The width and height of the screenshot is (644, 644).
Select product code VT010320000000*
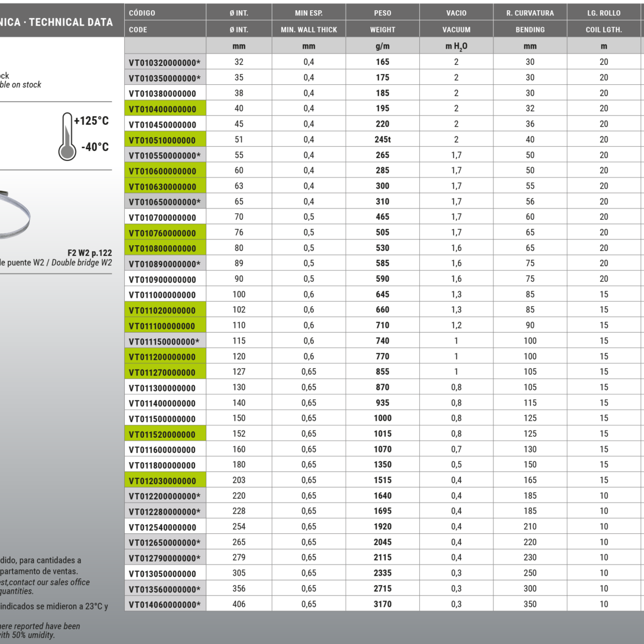point(164,63)
